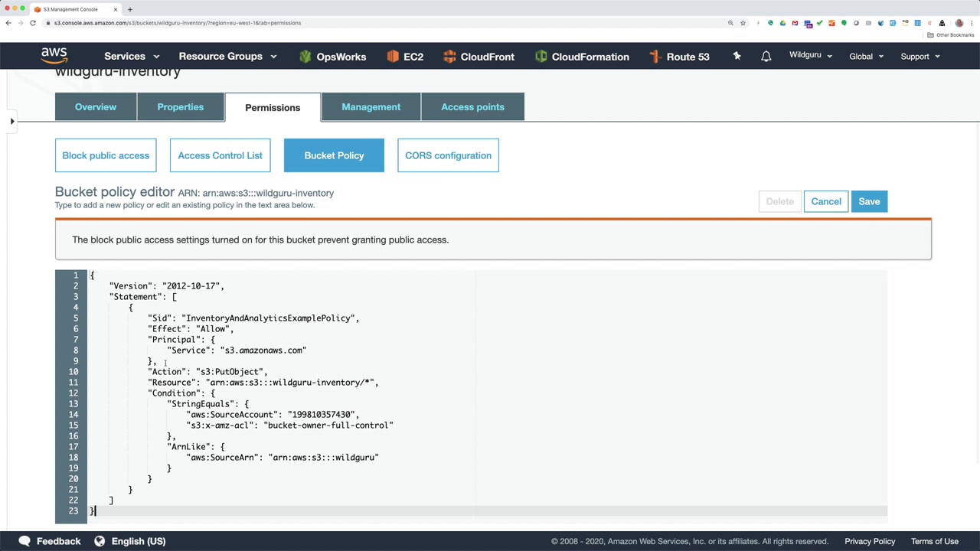Open a new browser tab with plus icon
The image size is (980, 551).
pyautogui.click(x=130, y=9)
